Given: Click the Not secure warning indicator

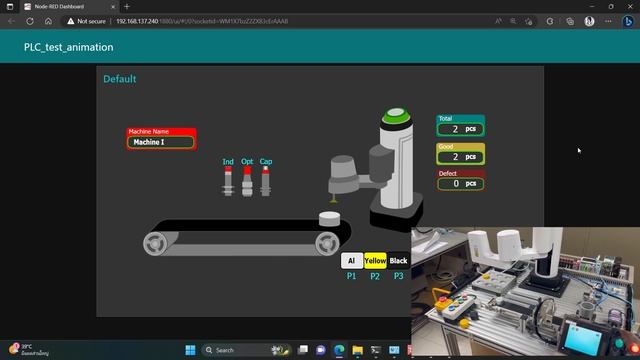Looking at the screenshot, I should click(86, 21).
